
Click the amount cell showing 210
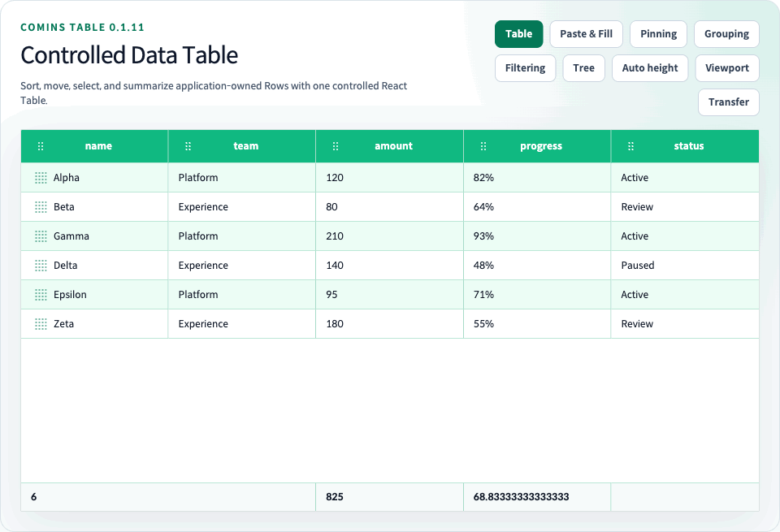tap(389, 236)
